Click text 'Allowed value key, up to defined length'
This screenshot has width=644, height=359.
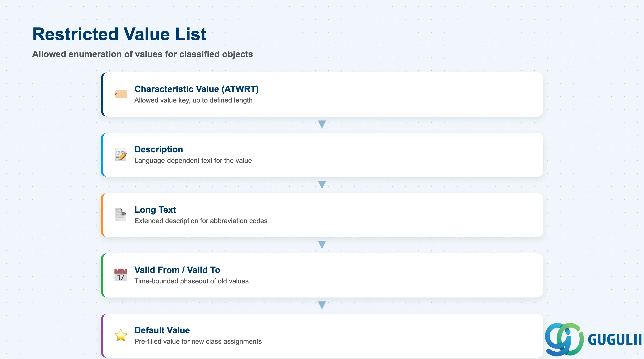coord(193,100)
